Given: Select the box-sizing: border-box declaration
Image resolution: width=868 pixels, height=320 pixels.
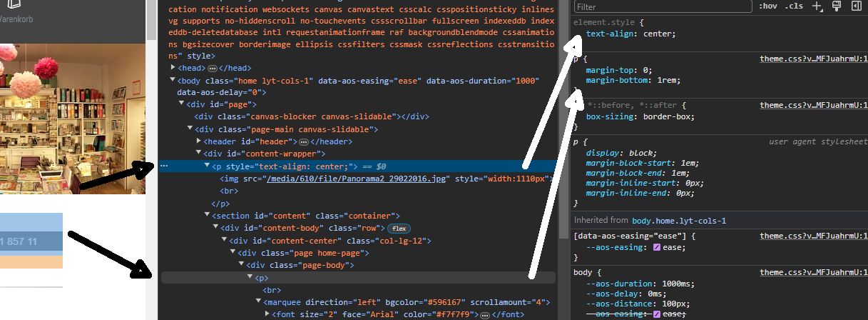Looking at the screenshot, I should pos(640,116).
